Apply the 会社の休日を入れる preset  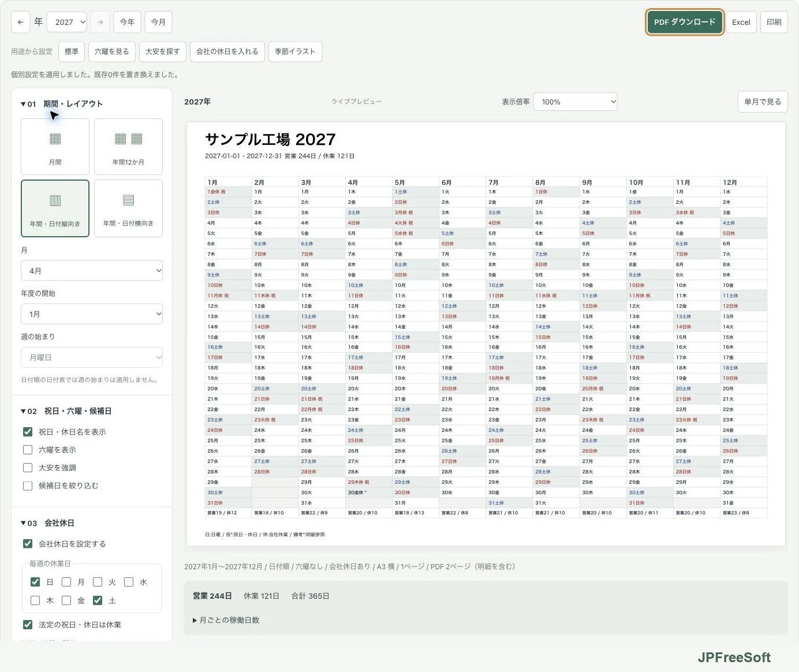(227, 51)
